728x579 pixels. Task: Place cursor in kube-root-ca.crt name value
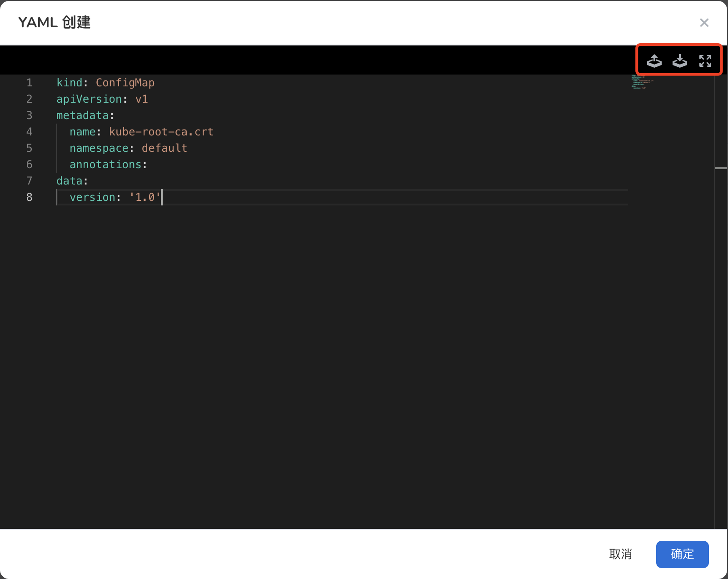point(161,132)
